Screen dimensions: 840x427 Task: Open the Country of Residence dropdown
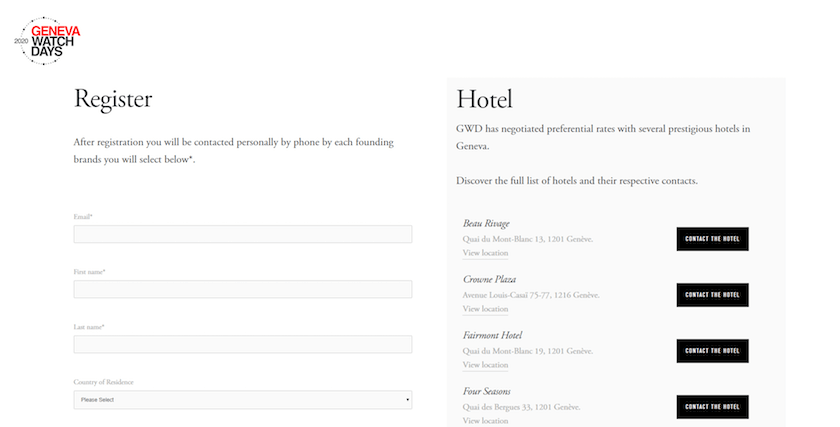click(x=243, y=400)
